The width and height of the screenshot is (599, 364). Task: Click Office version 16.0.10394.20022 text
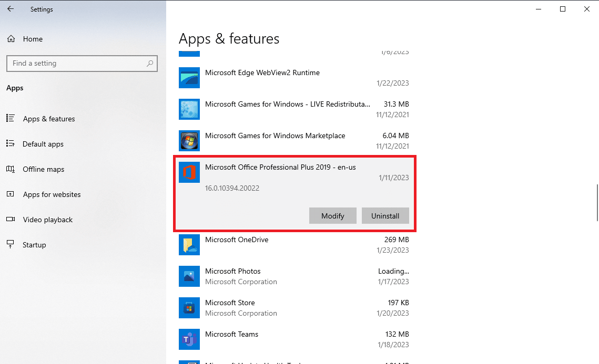(232, 188)
